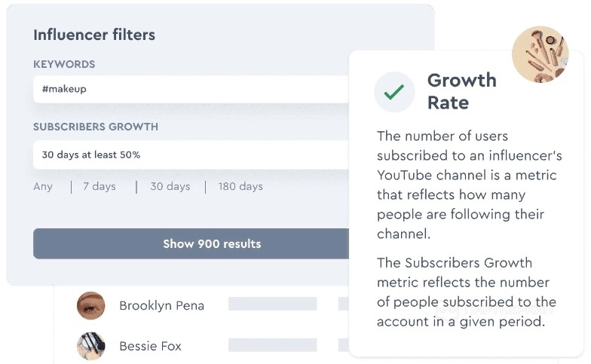Click the KEYWORDS label
This screenshot has height=364, width=591.
pyautogui.click(x=64, y=65)
